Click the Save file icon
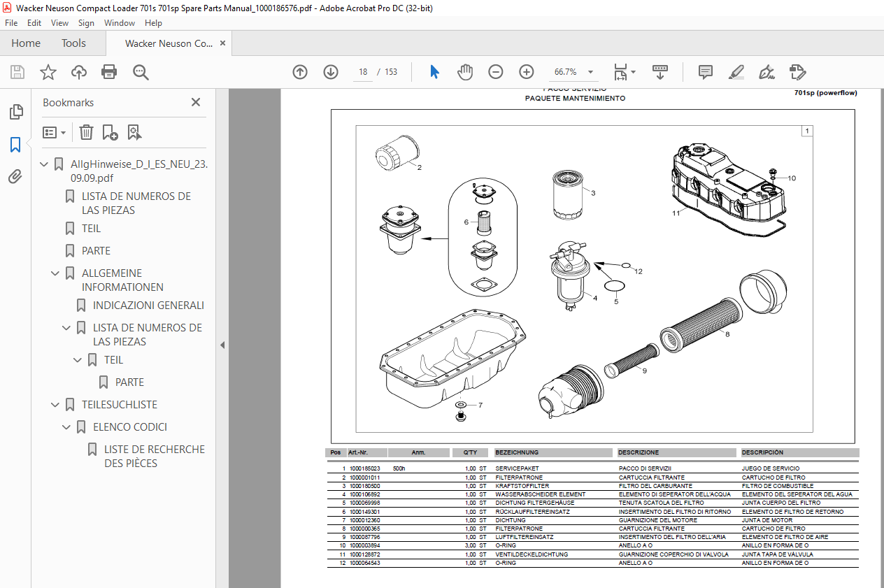This screenshot has height=588, width=884. pos(17,72)
